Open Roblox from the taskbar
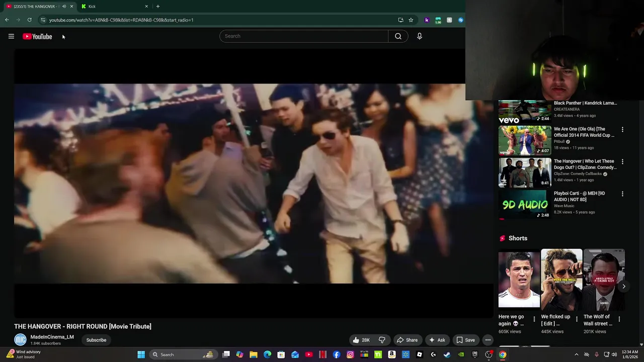This screenshot has height=362, width=644. click(x=420, y=354)
